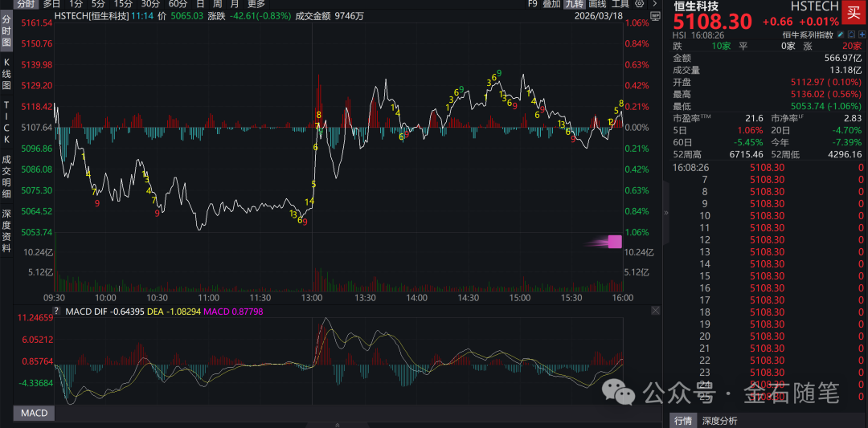868x428 pixels.
Task: Open 深度资料 in the vertical side tabs
Action: pyautogui.click(x=6, y=231)
